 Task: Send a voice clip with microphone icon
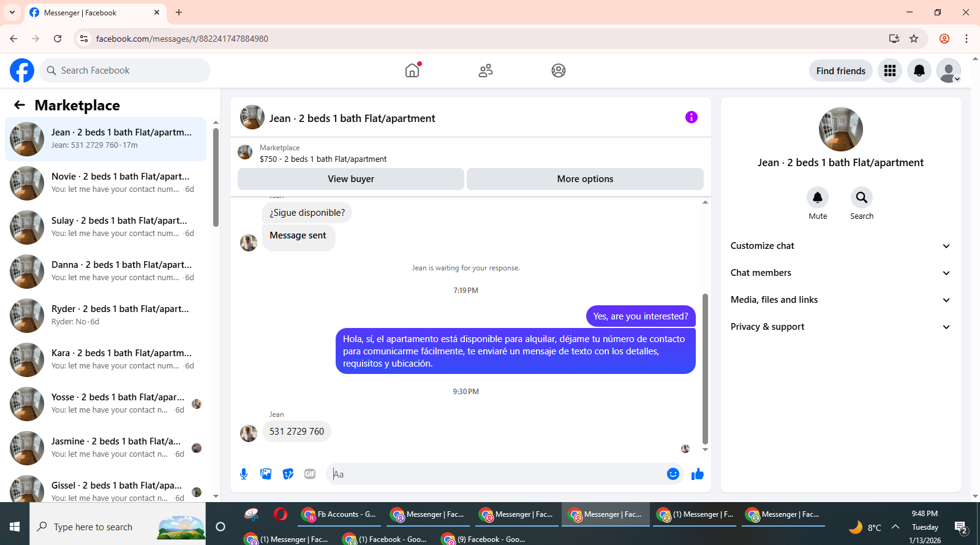244,474
